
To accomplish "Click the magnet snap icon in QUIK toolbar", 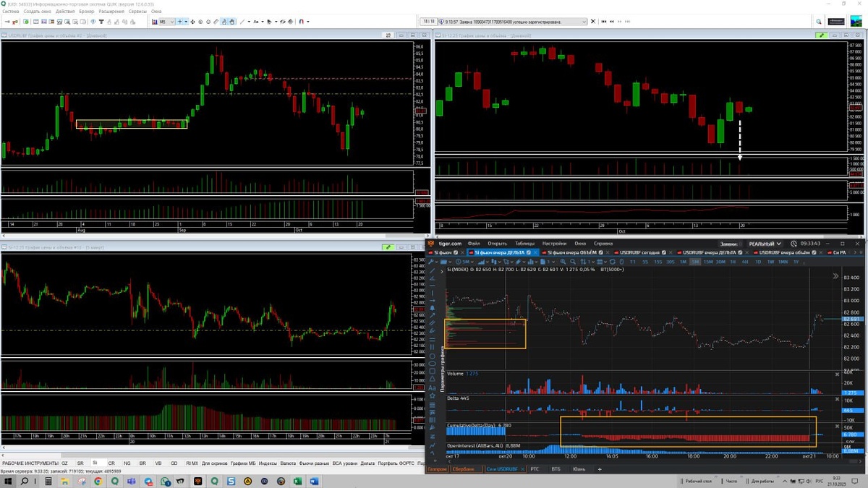I will pyautogui.click(x=301, y=22).
